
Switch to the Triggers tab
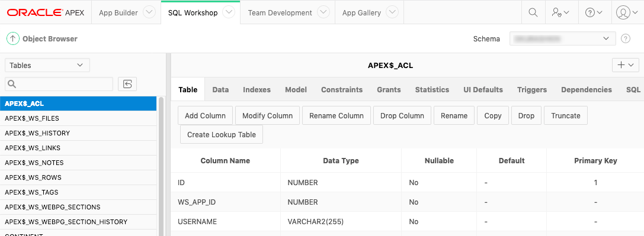click(532, 89)
